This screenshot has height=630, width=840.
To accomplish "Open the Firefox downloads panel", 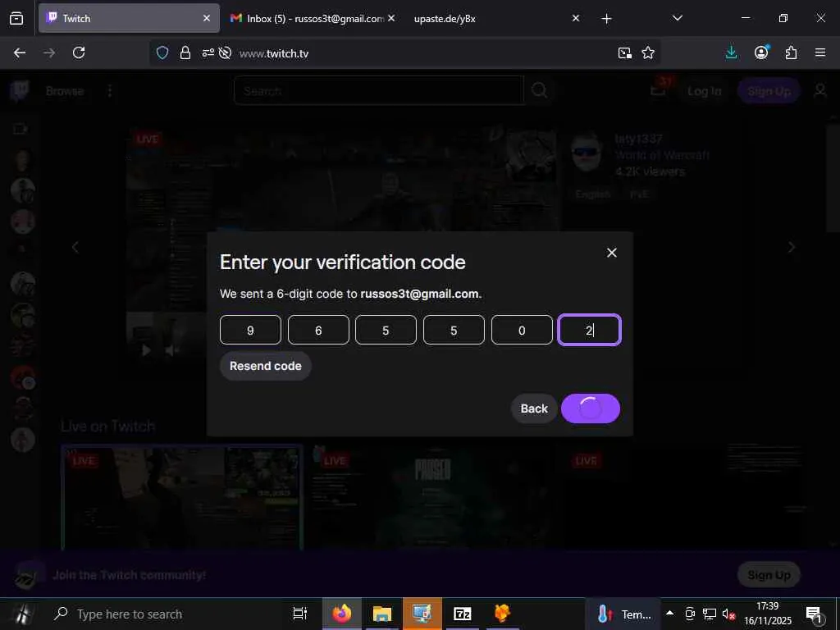I will pyautogui.click(x=731, y=52).
